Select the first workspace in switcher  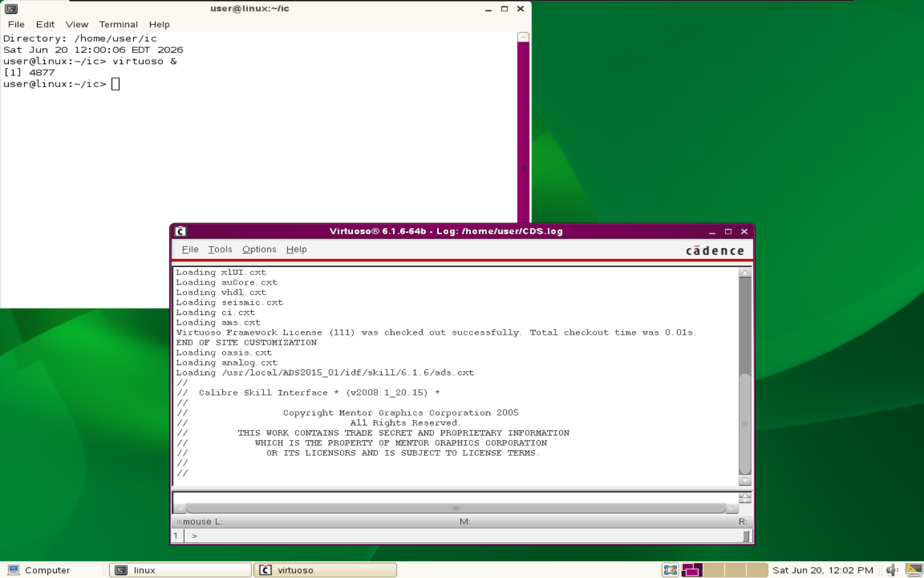[x=692, y=570]
